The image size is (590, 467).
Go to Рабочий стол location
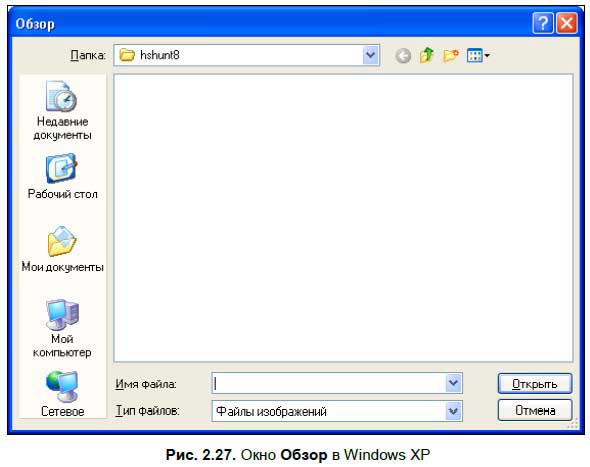coord(62,176)
